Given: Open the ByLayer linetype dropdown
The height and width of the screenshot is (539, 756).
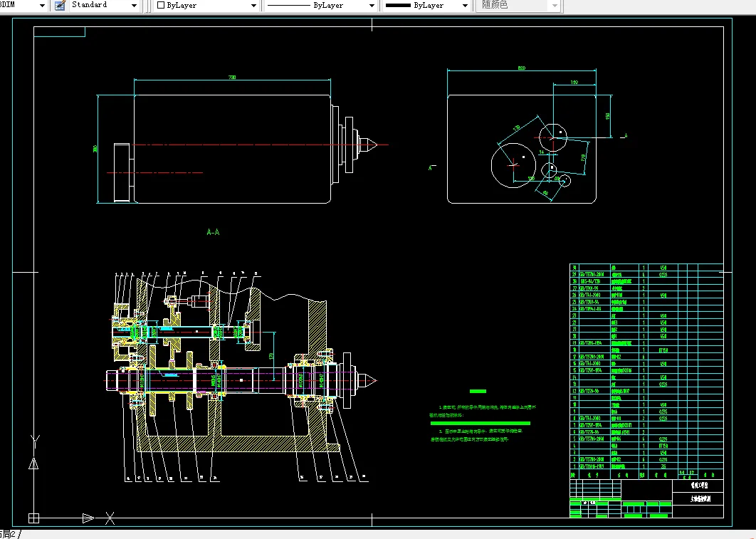Looking at the screenshot, I should [371, 5].
